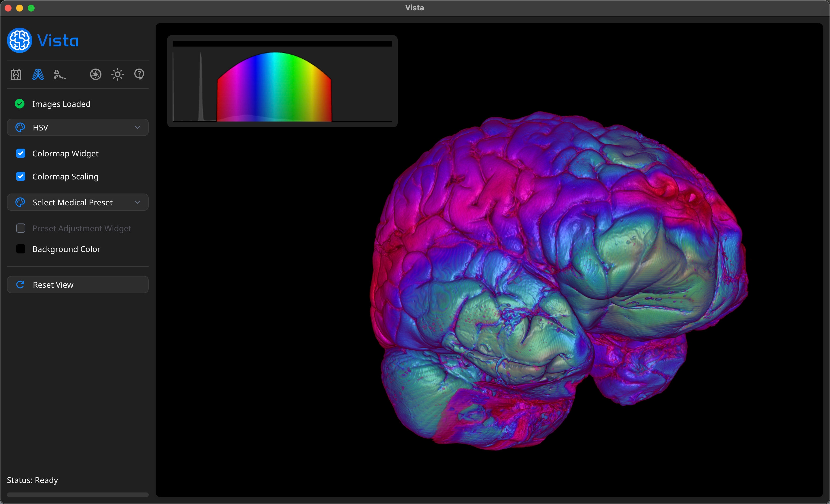The height and width of the screenshot is (504, 830).
Task: Click the palette icon in Medical Preset
Action: click(x=20, y=202)
